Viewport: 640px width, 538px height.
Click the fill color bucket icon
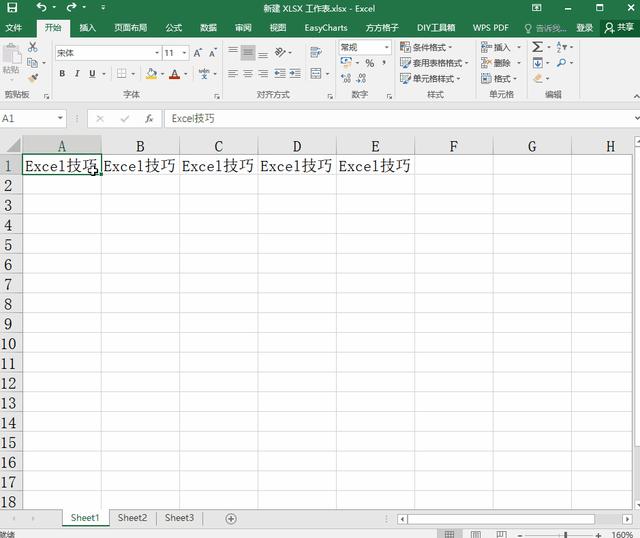[x=150, y=74]
